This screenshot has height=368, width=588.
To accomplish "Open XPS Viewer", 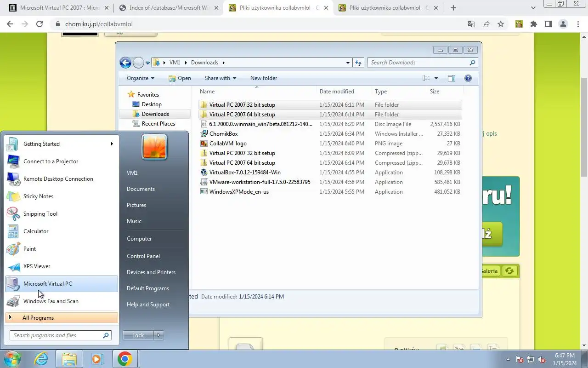I will tap(61, 266).
